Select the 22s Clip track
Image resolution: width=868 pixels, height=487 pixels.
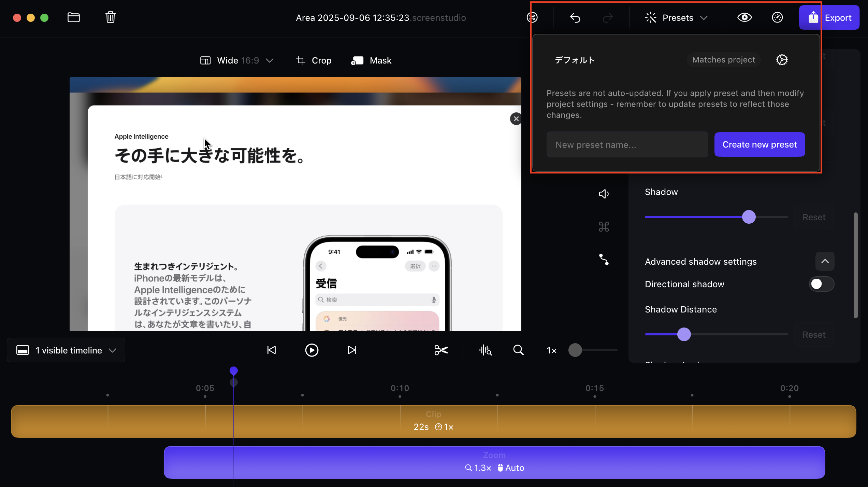click(x=433, y=421)
